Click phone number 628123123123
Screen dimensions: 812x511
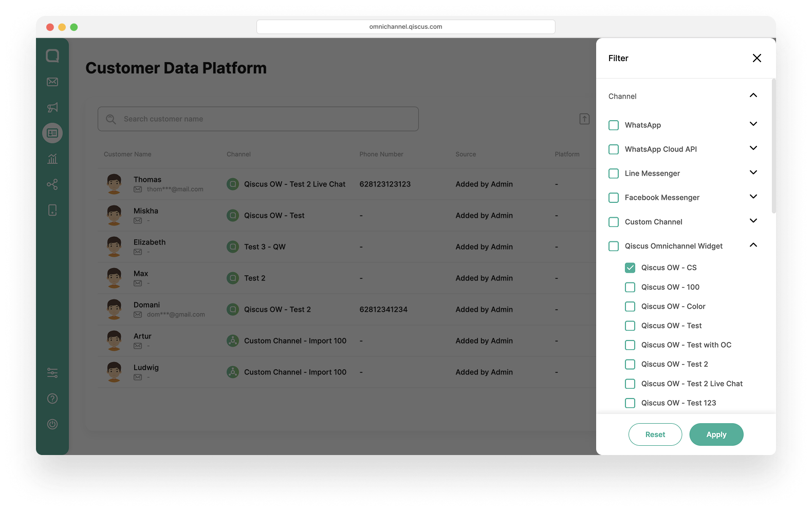385,184
